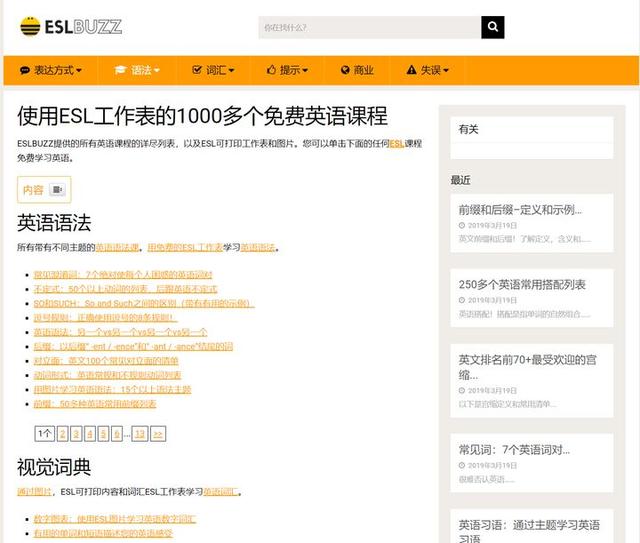Go to last pagination page 13

[x=140, y=434]
